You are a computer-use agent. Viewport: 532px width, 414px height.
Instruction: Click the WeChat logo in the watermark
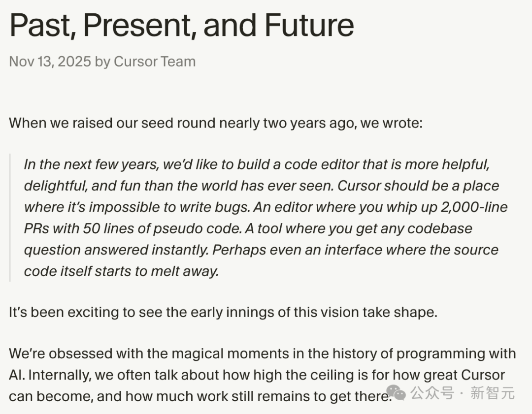click(396, 393)
